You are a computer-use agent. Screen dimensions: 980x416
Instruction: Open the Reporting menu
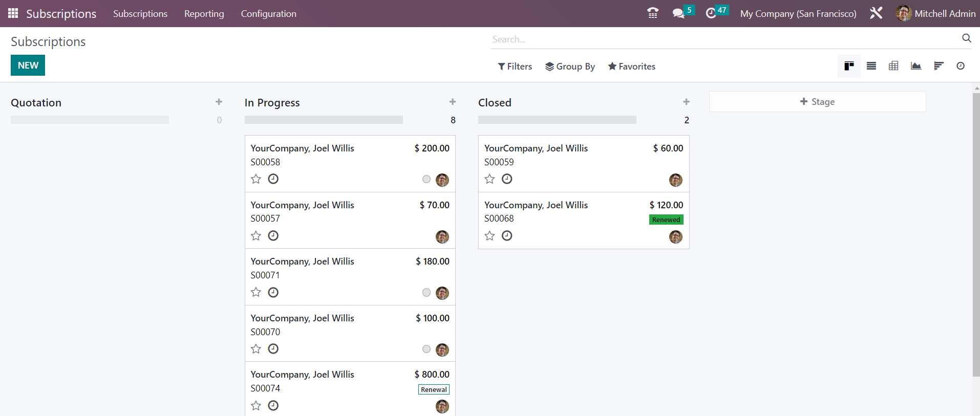click(204, 14)
